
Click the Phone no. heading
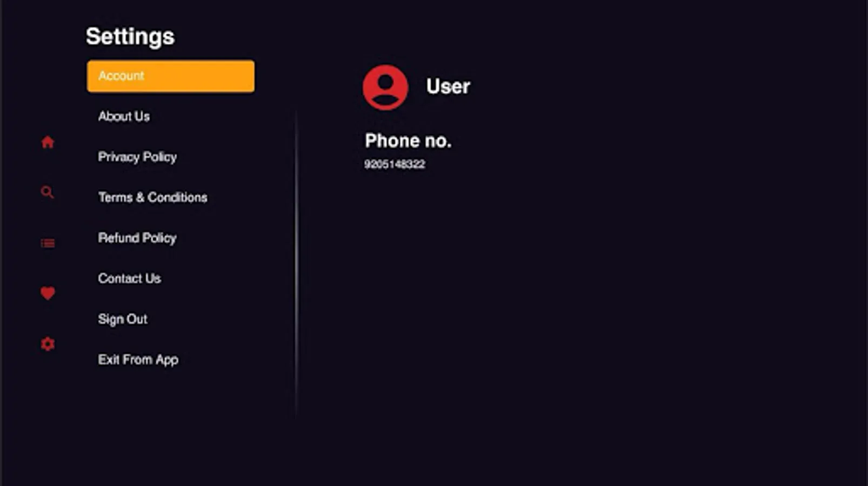(x=409, y=140)
